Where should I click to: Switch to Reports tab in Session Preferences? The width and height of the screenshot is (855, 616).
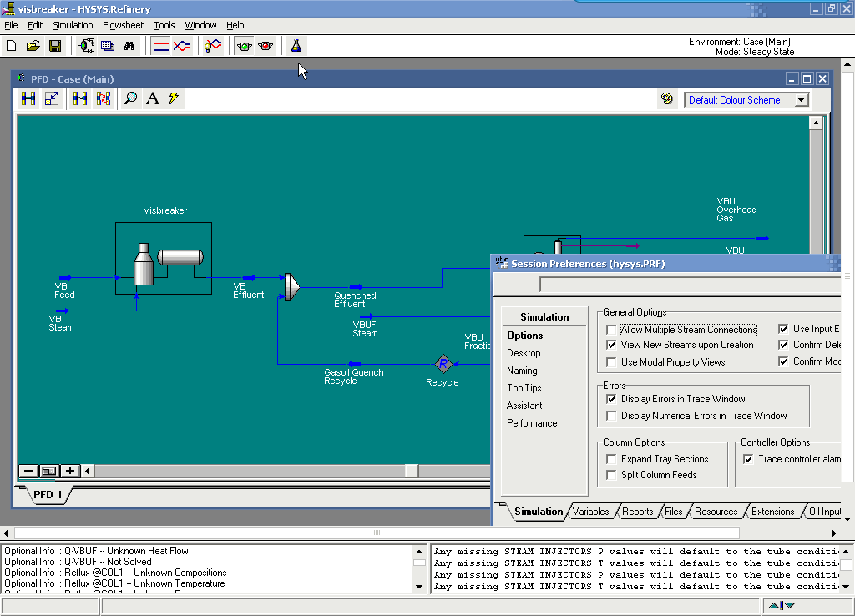637,512
